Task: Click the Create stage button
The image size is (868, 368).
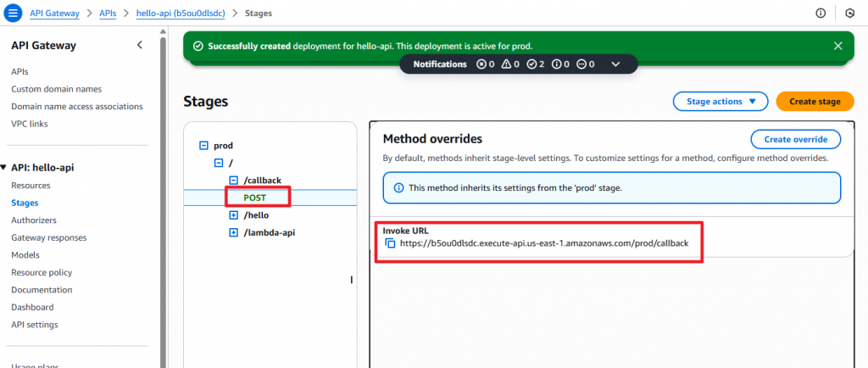Action: click(815, 101)
